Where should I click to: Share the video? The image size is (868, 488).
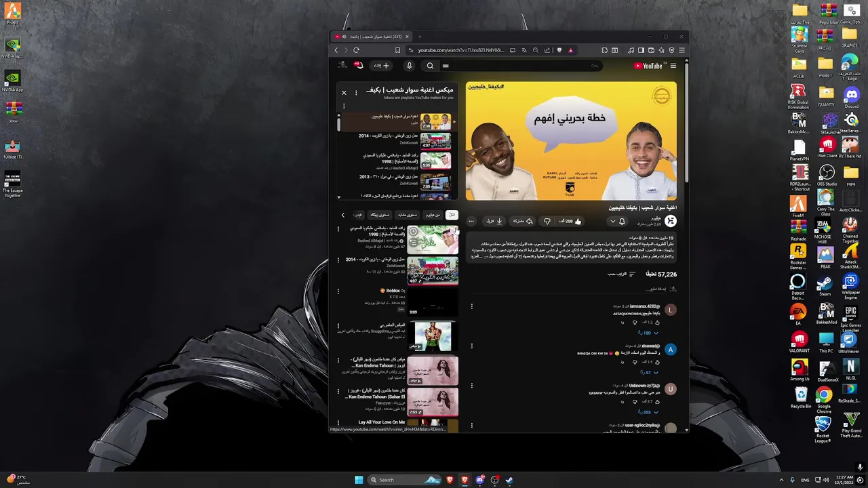pos(523,221)
